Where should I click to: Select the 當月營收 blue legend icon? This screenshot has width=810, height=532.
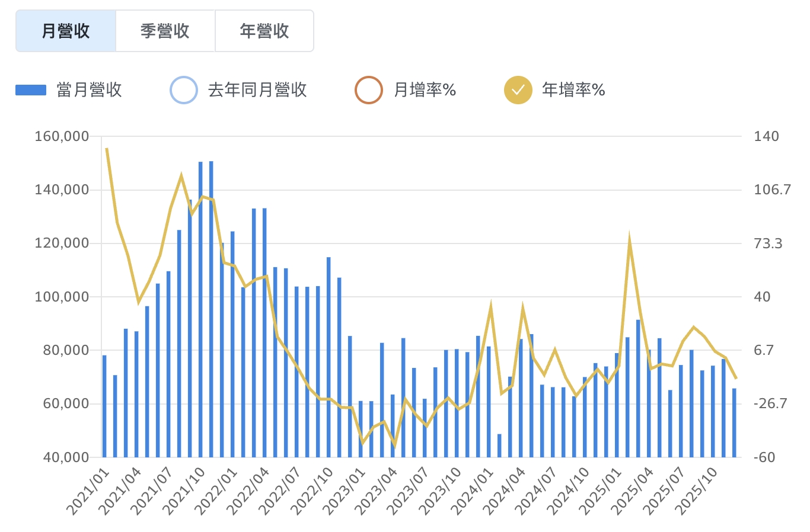pos(30,90)
